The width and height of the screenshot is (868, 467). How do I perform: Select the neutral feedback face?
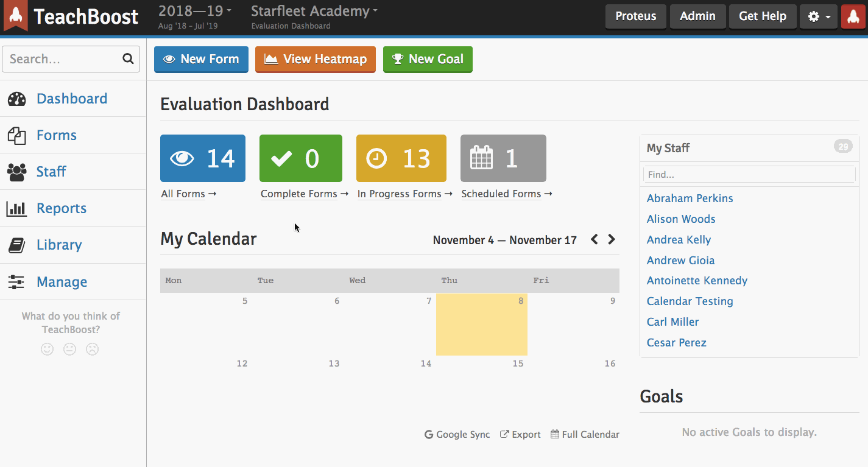pyautogui.click(x=70, y=349)
